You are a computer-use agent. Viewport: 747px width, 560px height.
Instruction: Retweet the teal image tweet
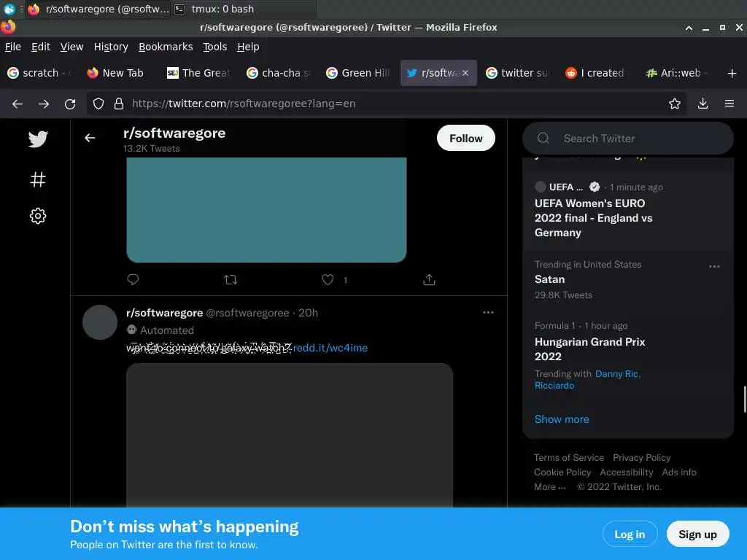pos(231,279)
